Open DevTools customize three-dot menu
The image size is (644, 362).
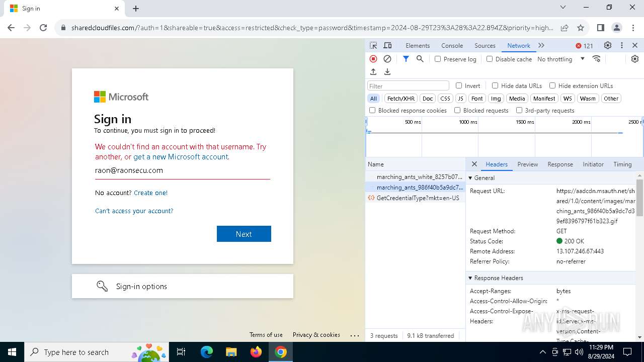[622, 45]
